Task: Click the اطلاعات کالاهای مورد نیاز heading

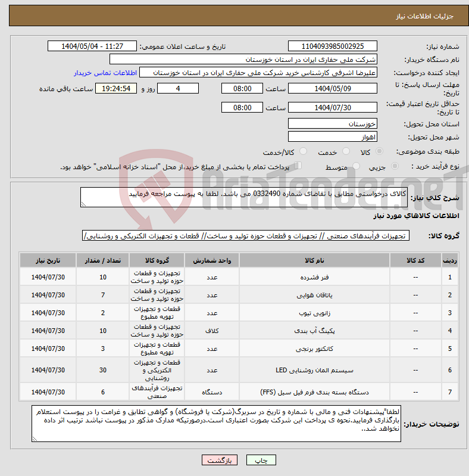Action: coord(416,216)
